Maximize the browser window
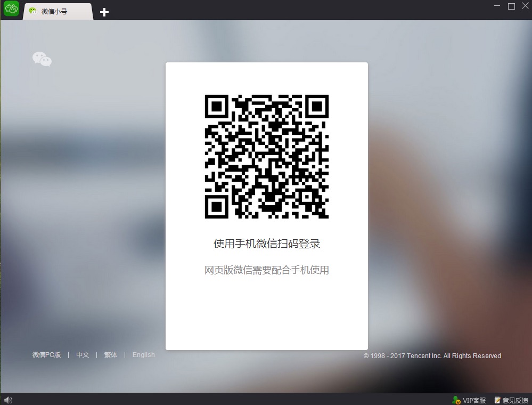The image size is (532, 405). (511, 6)
